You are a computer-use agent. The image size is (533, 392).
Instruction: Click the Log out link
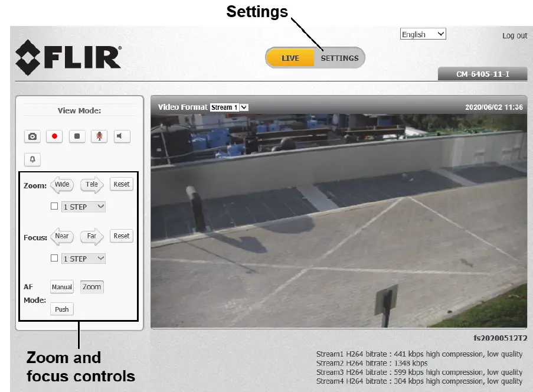click(514, 35)
